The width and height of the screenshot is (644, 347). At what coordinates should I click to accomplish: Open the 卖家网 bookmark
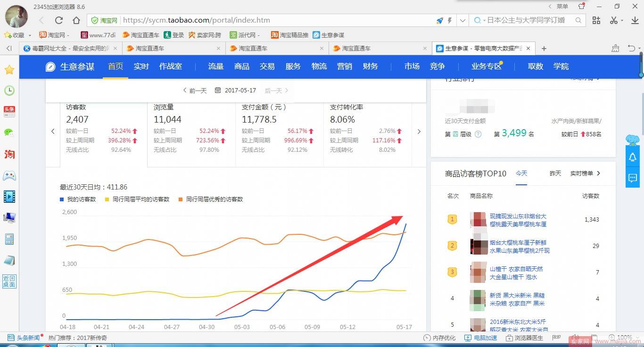(205, 35)
